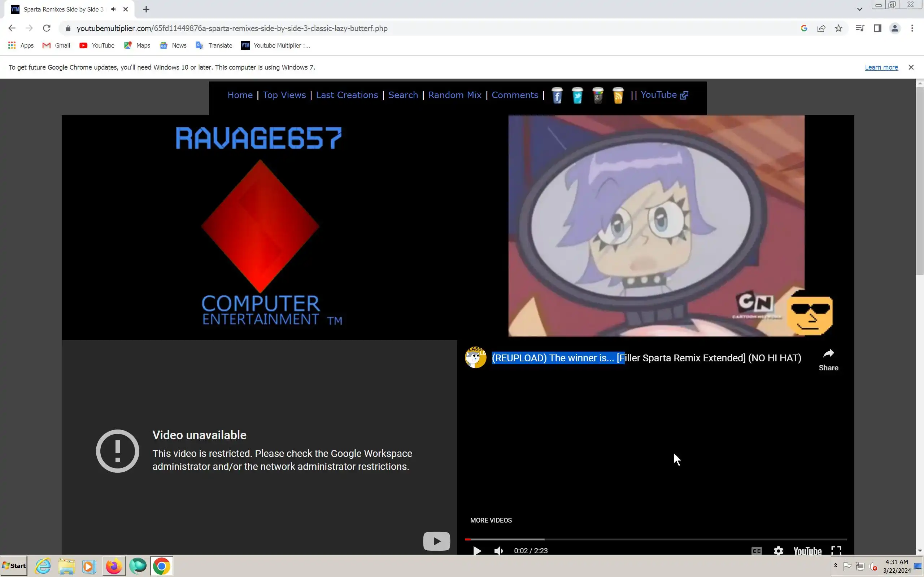The width and height of the screenshot is (924, 577).
Task: Bookmark this page with star icon
Action: (x=838, y=28)
